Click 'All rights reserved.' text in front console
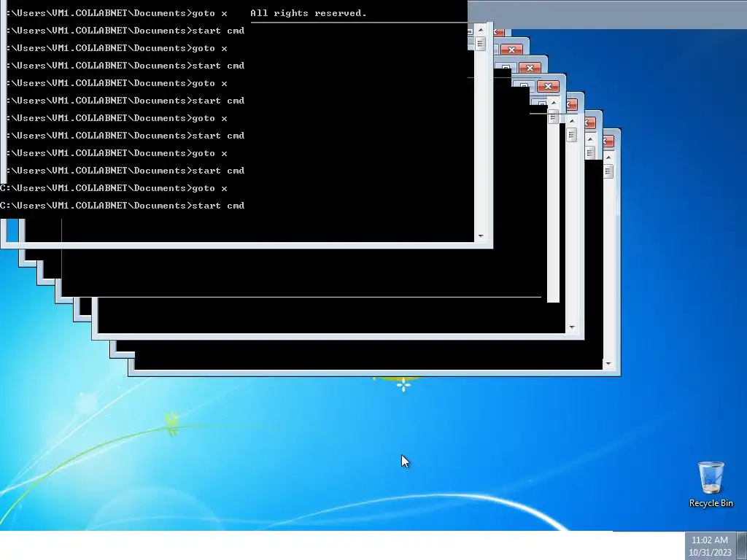This screenshot has width=747, height=560. coord(309,13)
